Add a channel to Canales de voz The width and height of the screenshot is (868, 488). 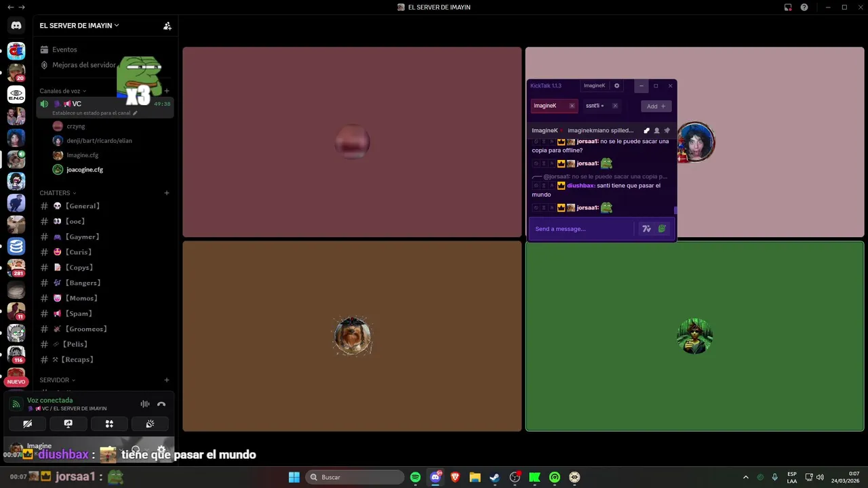(167, 91)
